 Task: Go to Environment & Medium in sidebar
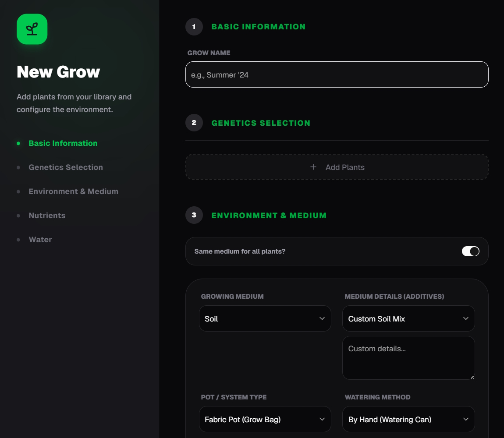coord(74,191)
